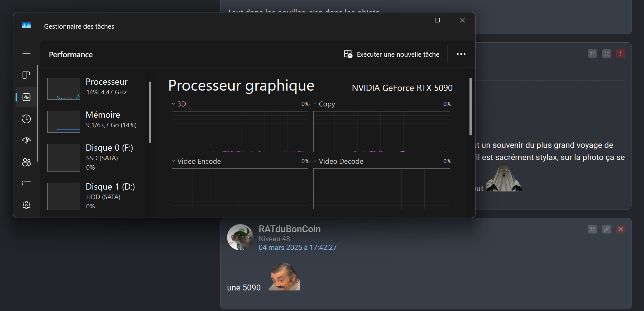
Task: Click the Niveau 48 label in forum
Action: point(274,239)
